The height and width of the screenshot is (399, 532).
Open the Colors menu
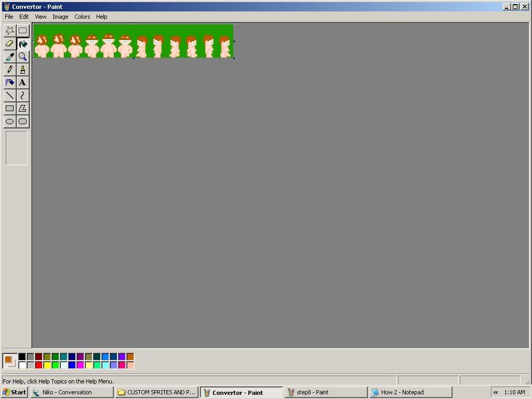[x=82, y=17]
